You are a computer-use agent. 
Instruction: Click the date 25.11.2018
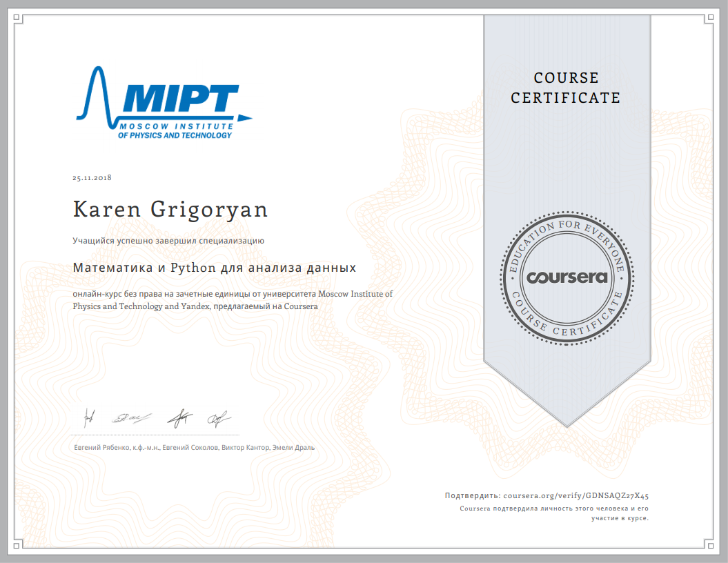(92, 178)
